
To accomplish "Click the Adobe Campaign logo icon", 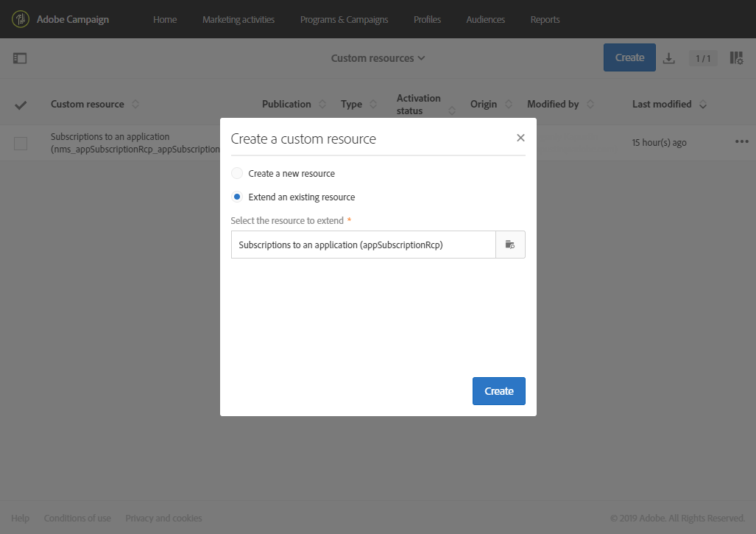I will point(21,19).
